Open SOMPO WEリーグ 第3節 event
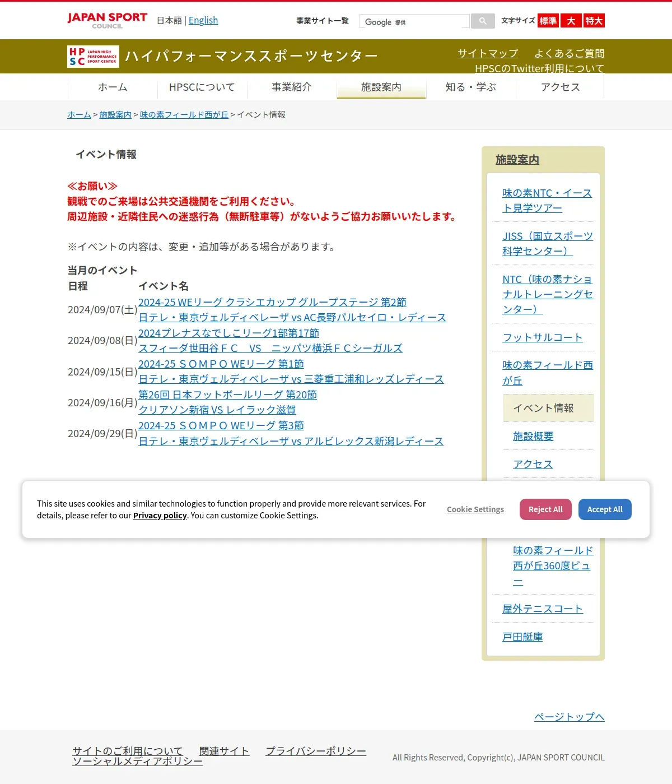The height and width of the screenshot is (784, 672). click(x=221, y=425)
